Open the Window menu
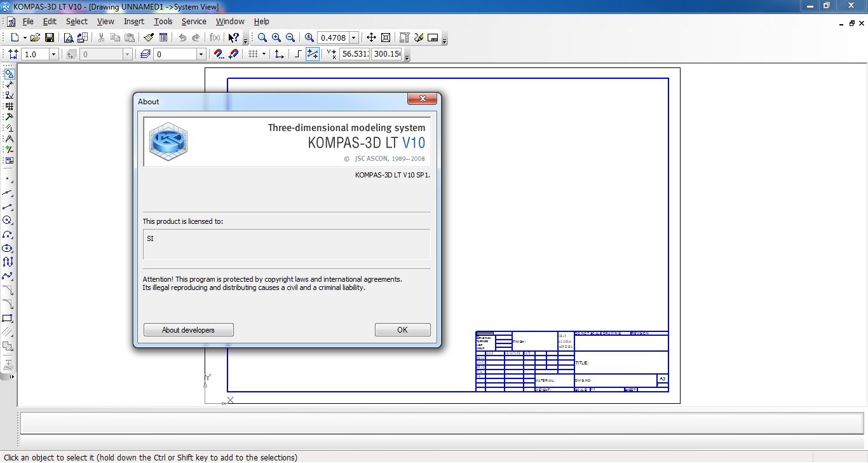This screenshot has height=463, width=868. (230, 22)
